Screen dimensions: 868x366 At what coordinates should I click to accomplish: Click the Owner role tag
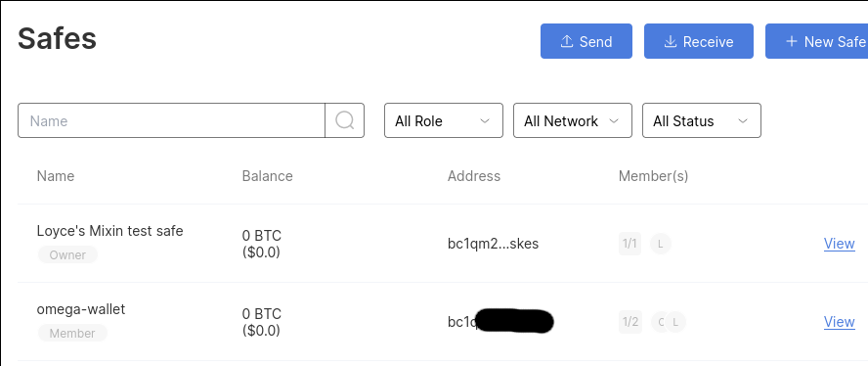(67, 255)
